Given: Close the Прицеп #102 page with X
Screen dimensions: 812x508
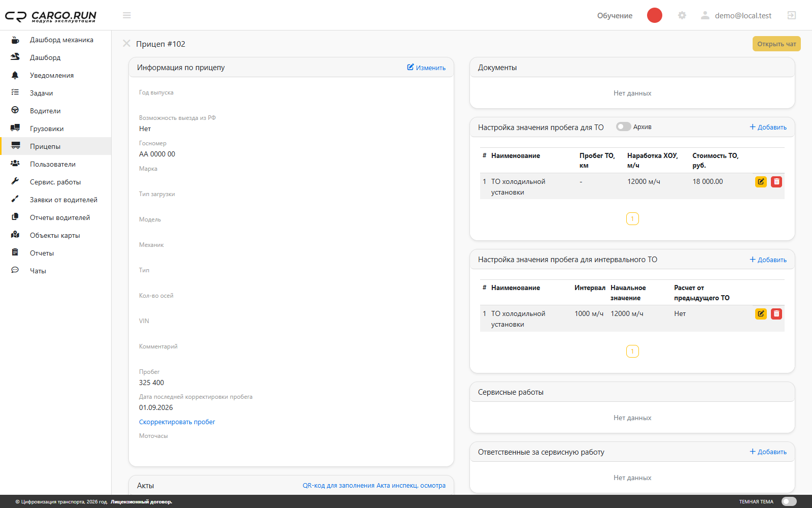Looking at the screenshot, I should pyautogui.click(x=127, y=44).
